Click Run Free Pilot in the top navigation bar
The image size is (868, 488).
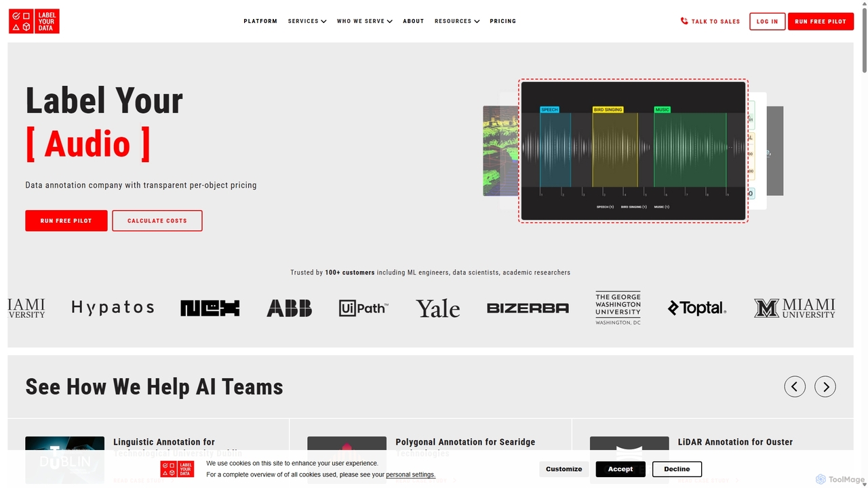[x=821, y=22]
